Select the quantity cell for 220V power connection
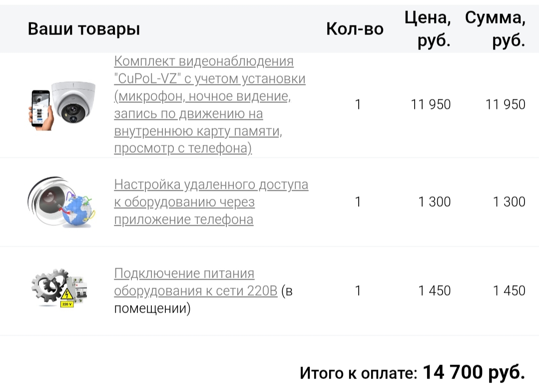This screenshot has width=539, height=392. point(358,291)
